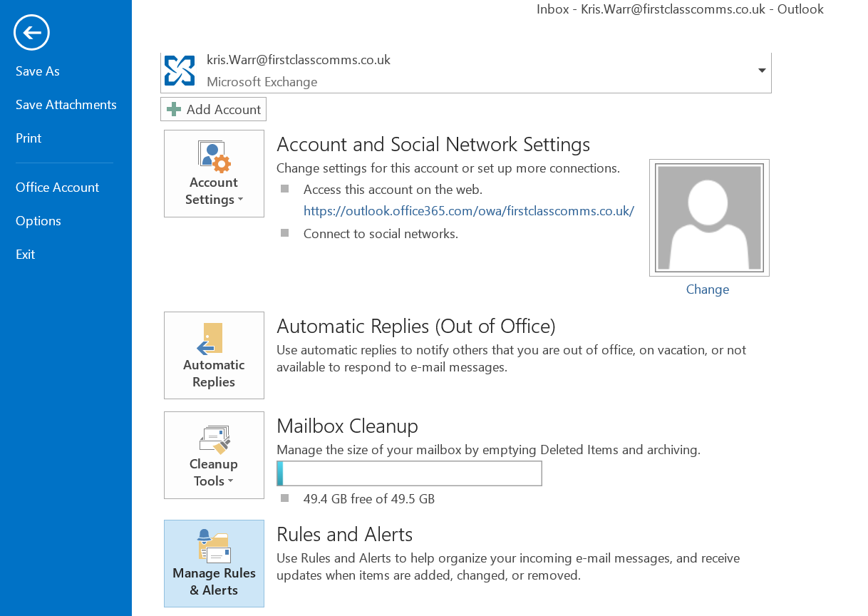Click the Automatic Replies button
868x616 pixels.
[214, 355]
